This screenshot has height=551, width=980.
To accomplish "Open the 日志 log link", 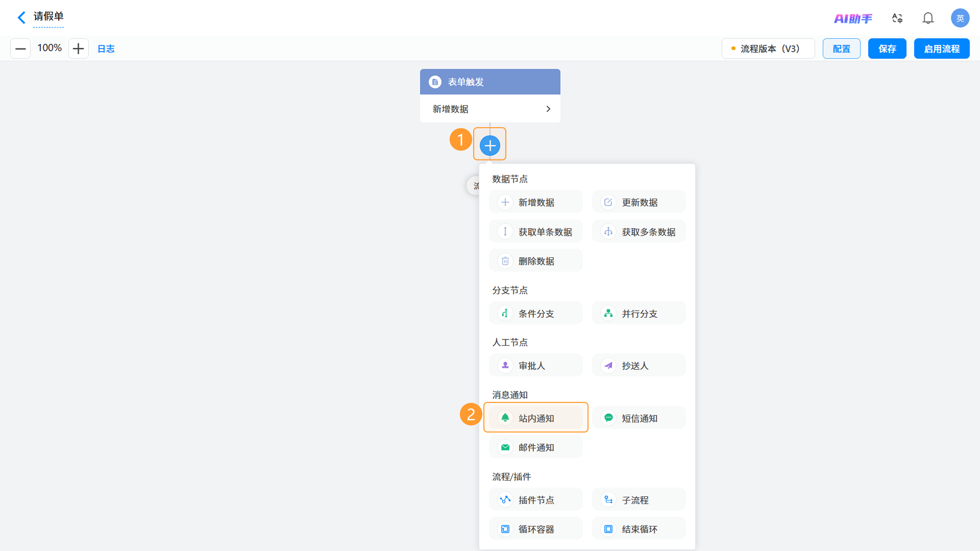I will [106, 49].
